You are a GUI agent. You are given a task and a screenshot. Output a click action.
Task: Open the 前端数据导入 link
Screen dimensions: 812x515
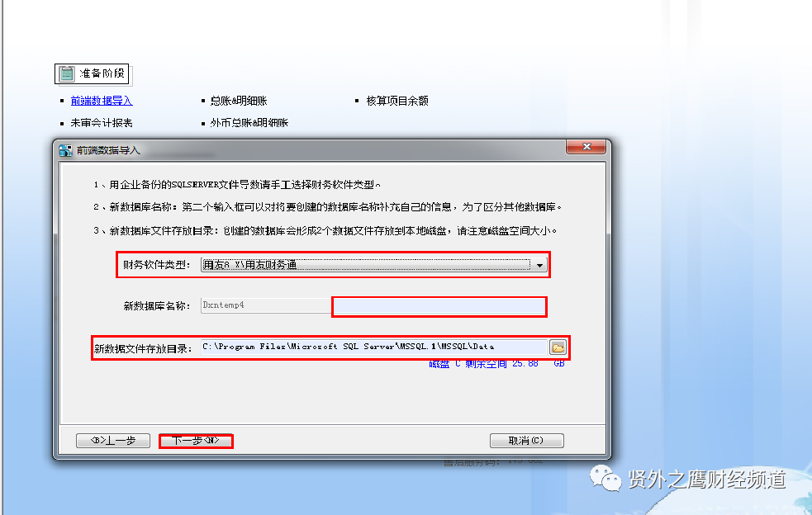click(x=102, y=101)
